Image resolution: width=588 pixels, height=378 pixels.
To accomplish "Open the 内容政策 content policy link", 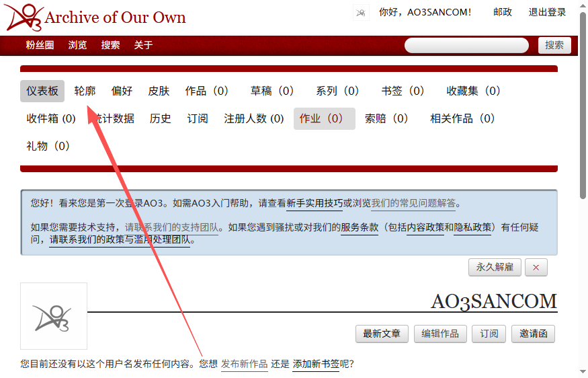I will 425,227.
